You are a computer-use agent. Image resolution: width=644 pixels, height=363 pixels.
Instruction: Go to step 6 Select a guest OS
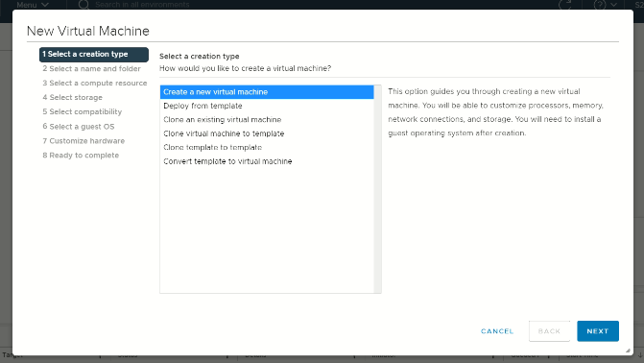[x=79, y=127]
